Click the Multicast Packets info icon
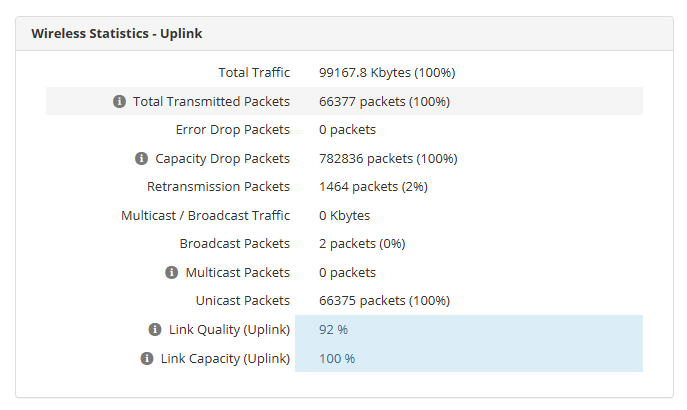This screenshot has width=687, height=410. 171,272
